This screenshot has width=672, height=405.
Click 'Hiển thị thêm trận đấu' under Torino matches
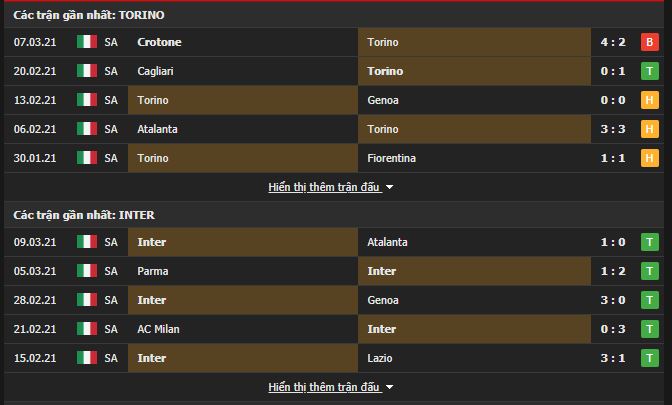tap(324, 187)
